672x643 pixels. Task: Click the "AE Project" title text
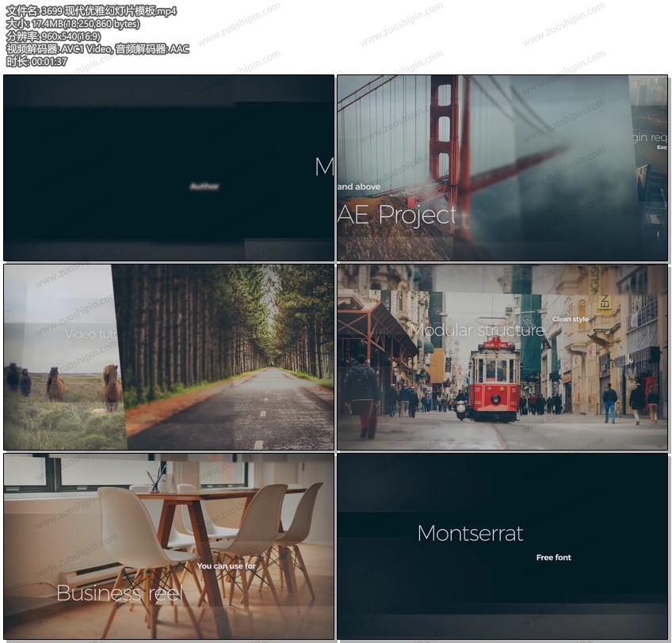coord(397,215)
